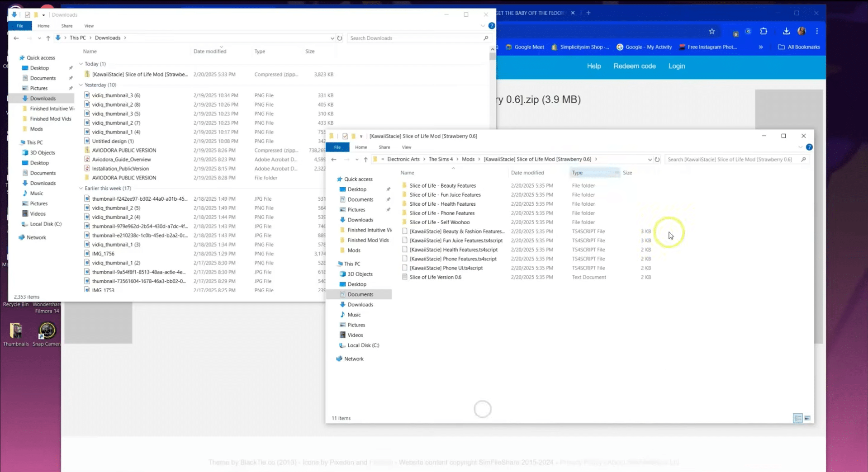This screenshot has width=868, height=472.
Task: Open the Chrome three-dot menu
Action: coord(817,31)
